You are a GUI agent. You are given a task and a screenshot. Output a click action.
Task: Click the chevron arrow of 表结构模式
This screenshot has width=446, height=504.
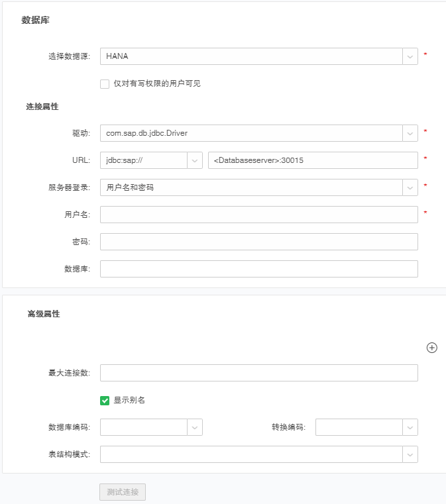410,454
